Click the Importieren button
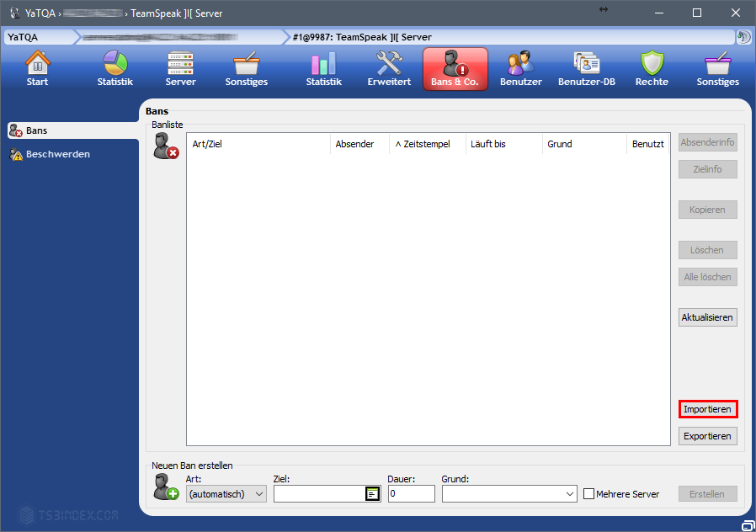The height and width of the screenshot is (532, 756). click(x=707, y=409)
